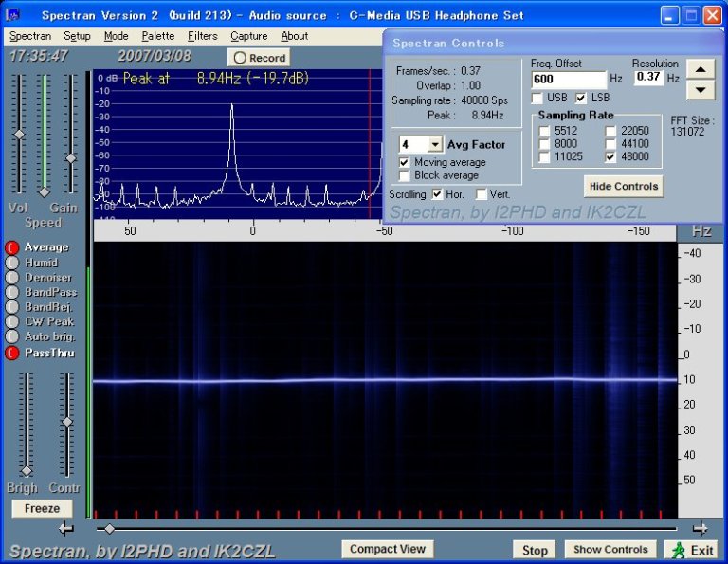Screen dimensions: 728x564
Task: Open the About menu
Action: click(x=295, y=36)
